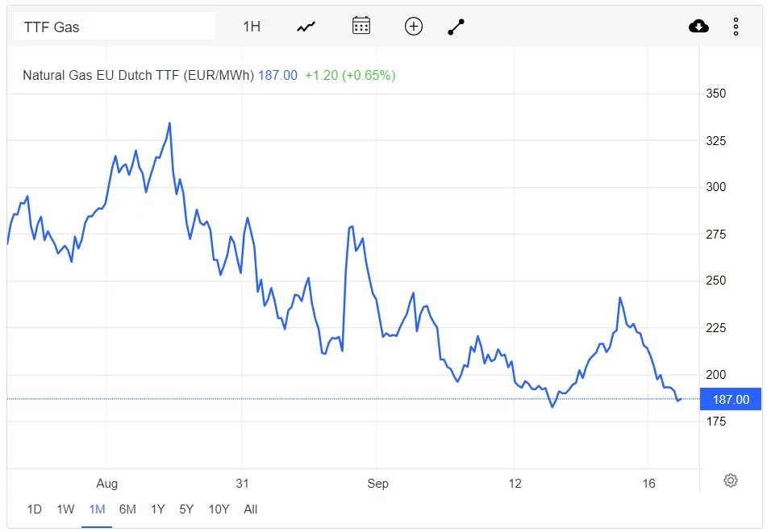Select the 1M time range

coord(97,509)
